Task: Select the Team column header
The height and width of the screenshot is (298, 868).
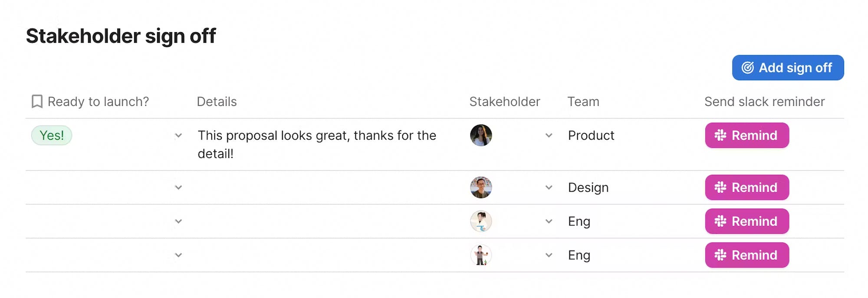Action: [x=583, y=102]
